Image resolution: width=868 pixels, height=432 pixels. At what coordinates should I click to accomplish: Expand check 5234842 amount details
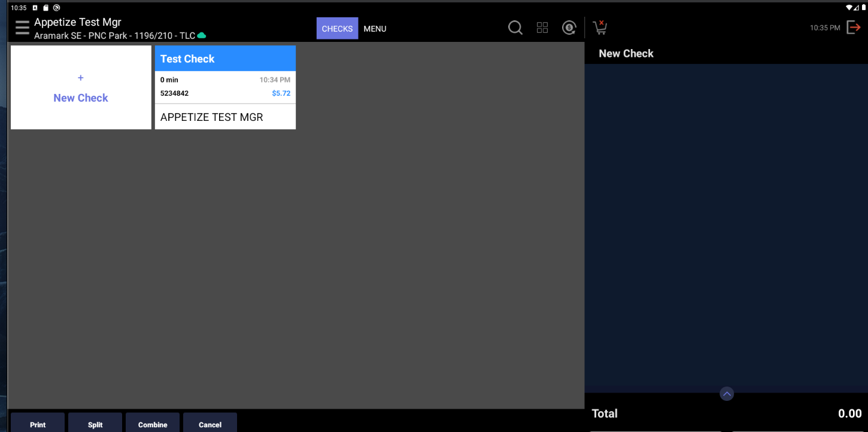tap(174, 93)
